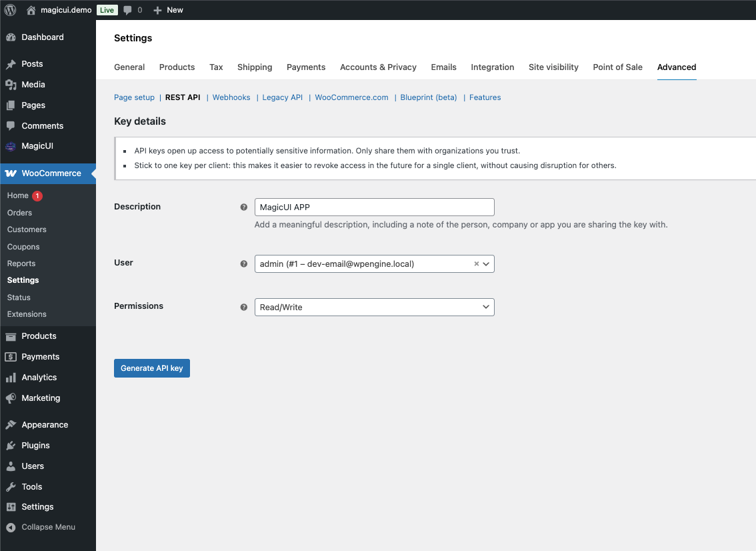Screen dimensions: 756x551
Task: Collapse the admin sidebar menu
Action: pyautogui.click(x=41, y=527)
